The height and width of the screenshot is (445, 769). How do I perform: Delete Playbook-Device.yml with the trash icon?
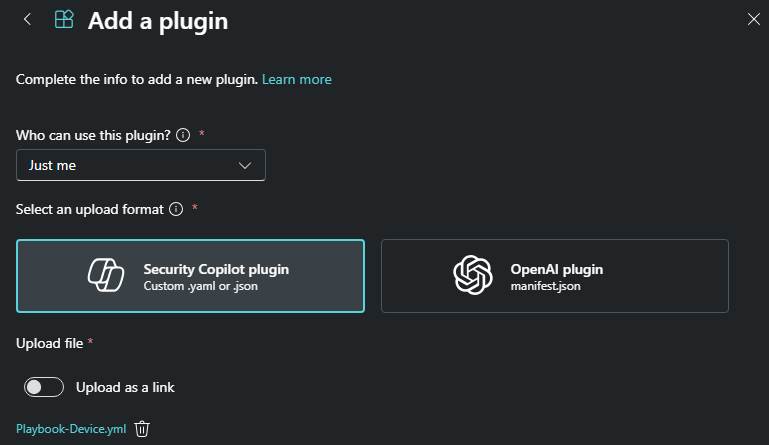tap(143, 429)
